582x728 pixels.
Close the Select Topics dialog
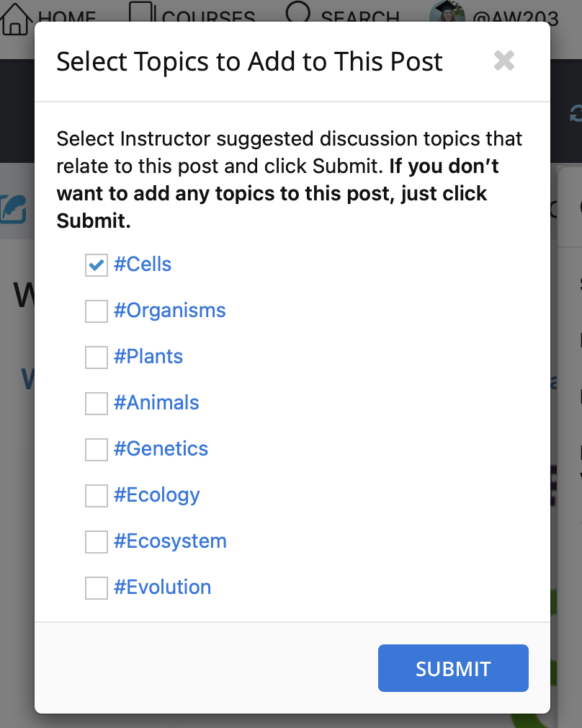tap(504, 61)
